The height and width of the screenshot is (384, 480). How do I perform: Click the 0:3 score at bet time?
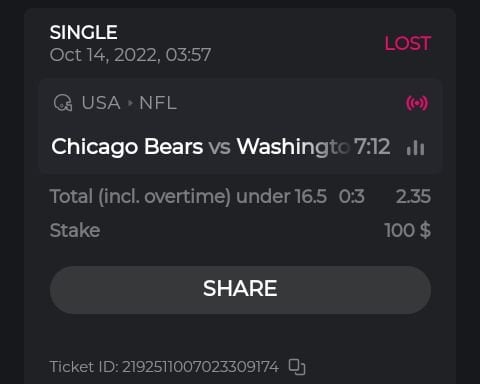352,196
